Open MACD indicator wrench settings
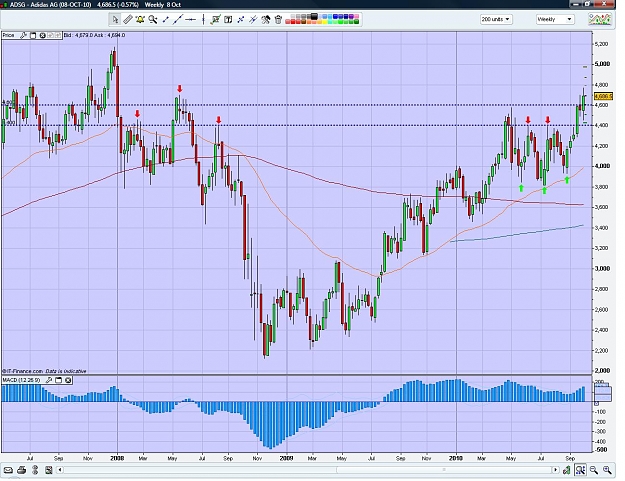Image resolution: width=625 pixels, height=481 pixels. (x=49, y=380)
